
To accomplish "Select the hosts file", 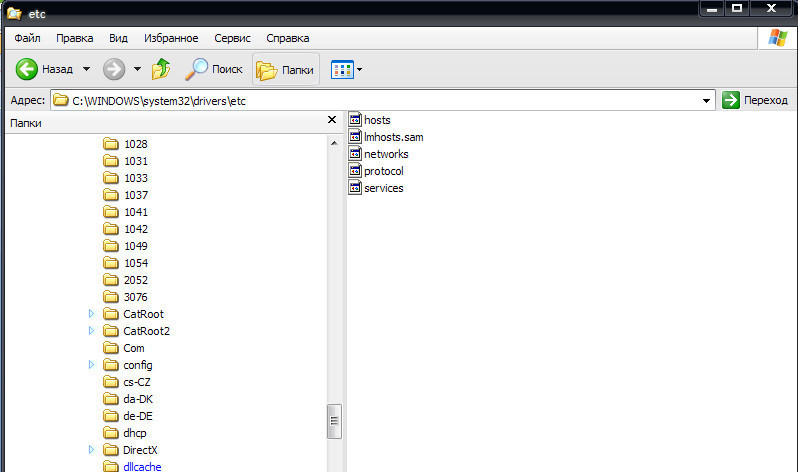I will pyautogui.click(x=377, y=120).
